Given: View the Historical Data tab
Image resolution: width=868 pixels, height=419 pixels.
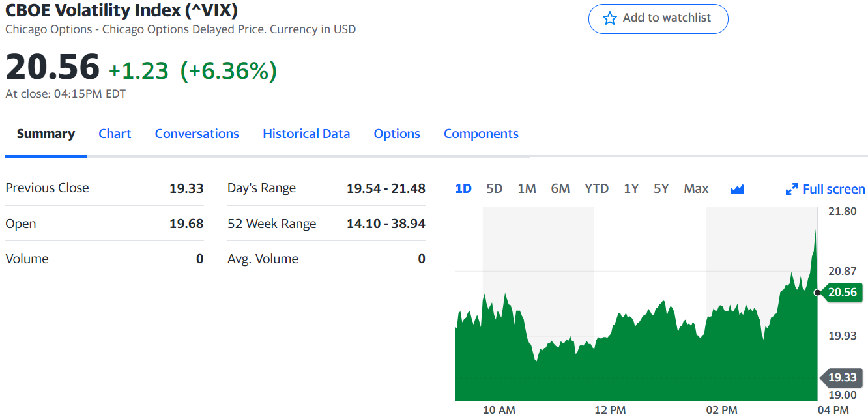Looking at the screenshot, I should [x=306, y=134].
